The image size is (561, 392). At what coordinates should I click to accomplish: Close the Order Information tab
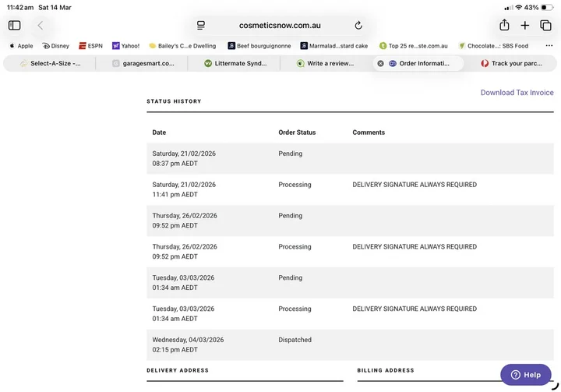[381, 63]
